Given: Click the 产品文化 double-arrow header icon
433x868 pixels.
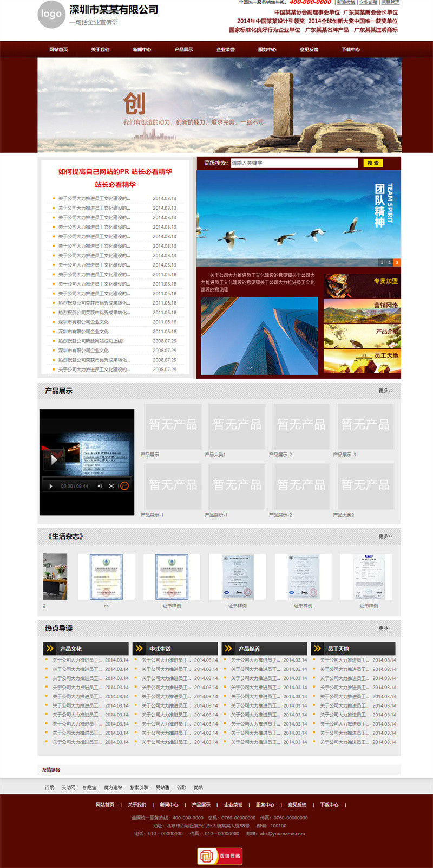Looking at the screenshot, I should (50, 649).
